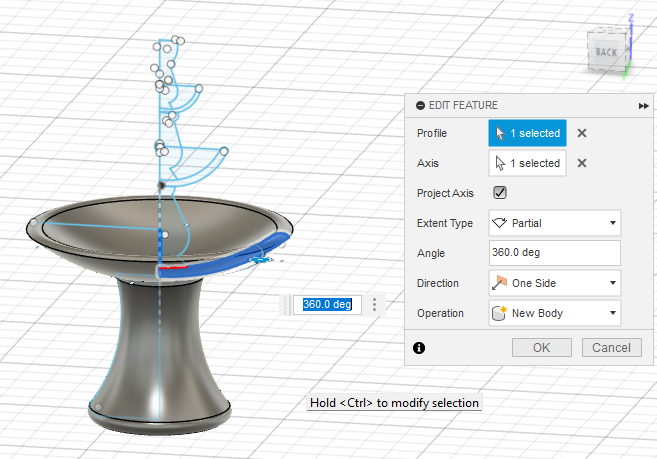The width and height of the screenshot is (657, 459).
Task: Click the Axis '1 selected' selector
Action: click(x=527, y=163)
